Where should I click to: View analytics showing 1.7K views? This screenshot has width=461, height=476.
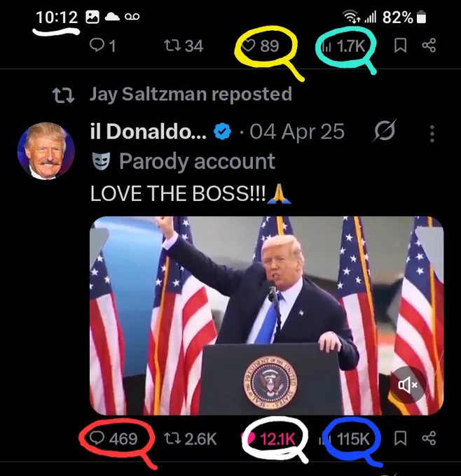(x=343, y=45)
